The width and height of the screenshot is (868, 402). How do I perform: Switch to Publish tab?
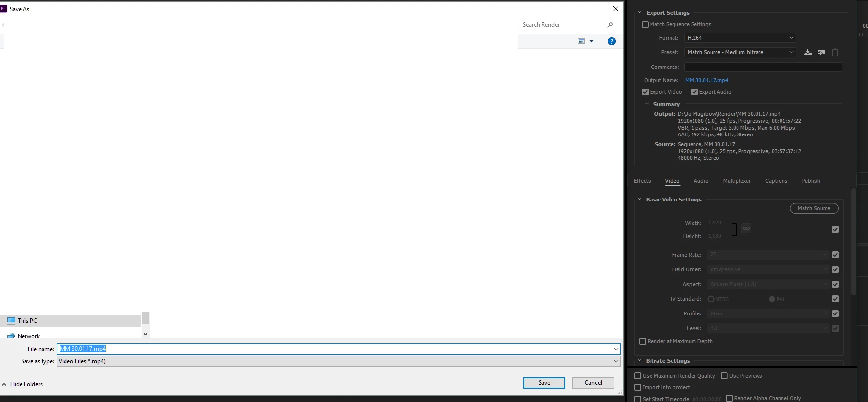point(811,181)
